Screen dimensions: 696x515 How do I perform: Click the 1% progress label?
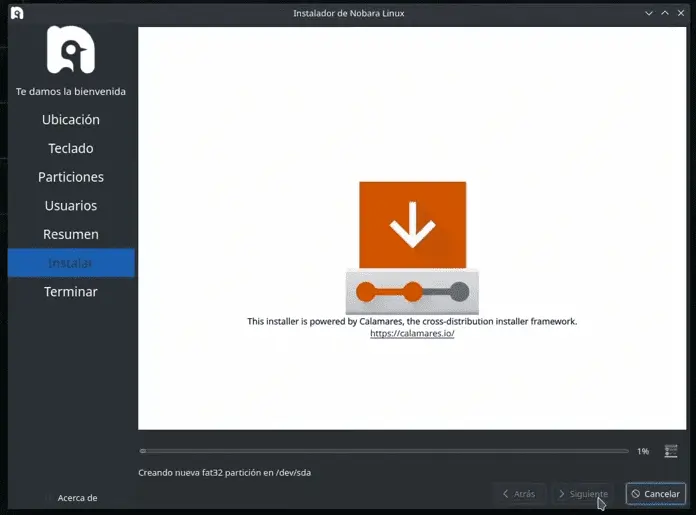[x=643, y=452]
